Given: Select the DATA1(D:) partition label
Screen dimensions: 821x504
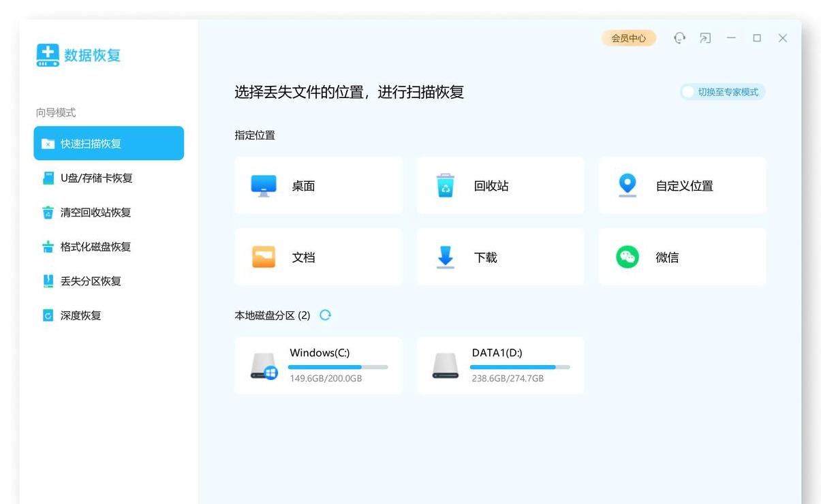Looking at the screenshot, I should [x=497, y=353].
